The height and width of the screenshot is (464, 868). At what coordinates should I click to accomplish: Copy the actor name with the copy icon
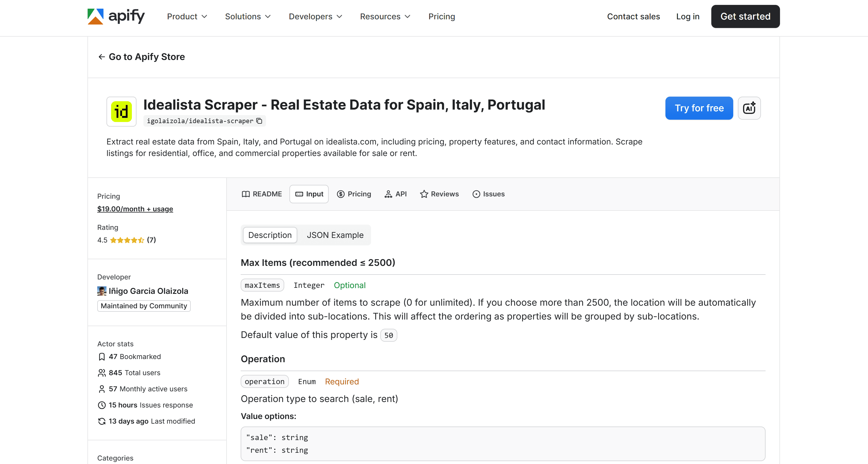tap(259, 121)
